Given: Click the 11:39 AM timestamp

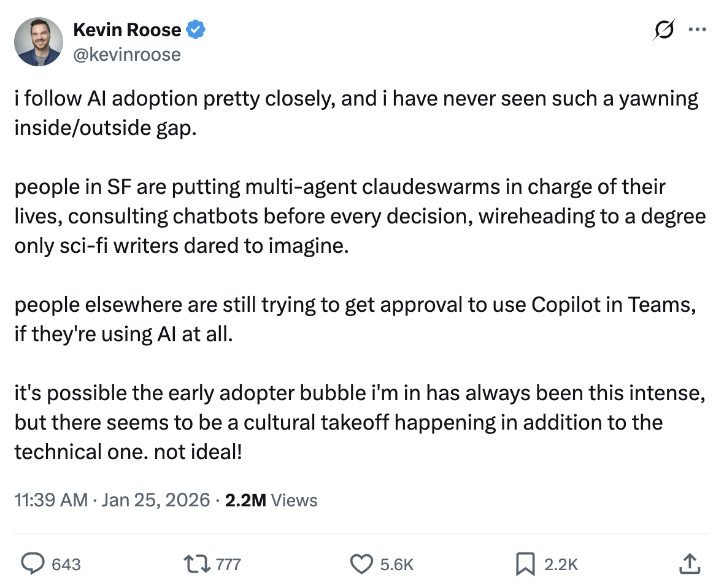Looking at the screenshot, I should pyautogui.click(x=51, y=500).
